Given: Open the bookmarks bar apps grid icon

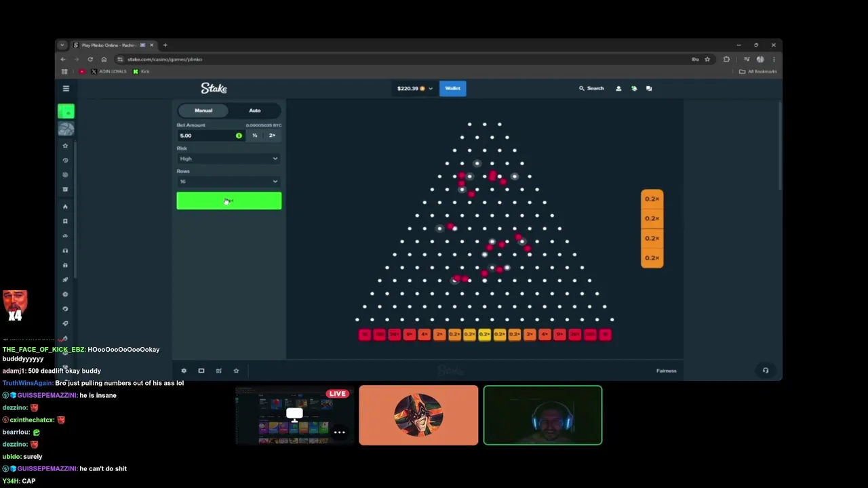Looking at the screenshot, I should [x=64, y=71].
